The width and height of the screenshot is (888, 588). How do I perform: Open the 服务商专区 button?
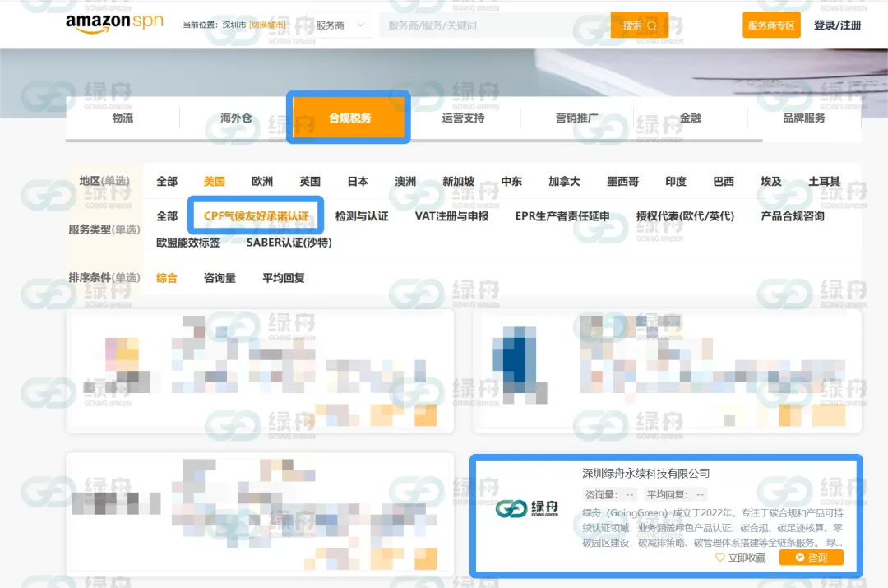771,25
